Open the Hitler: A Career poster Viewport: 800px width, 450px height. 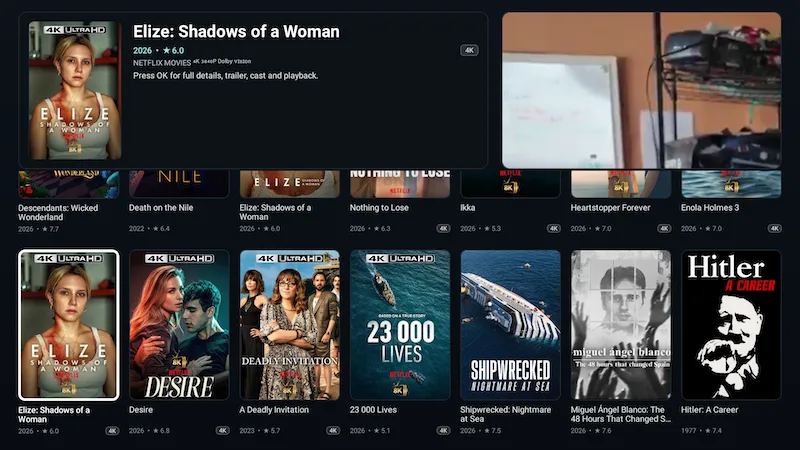(x=731, y=325)
